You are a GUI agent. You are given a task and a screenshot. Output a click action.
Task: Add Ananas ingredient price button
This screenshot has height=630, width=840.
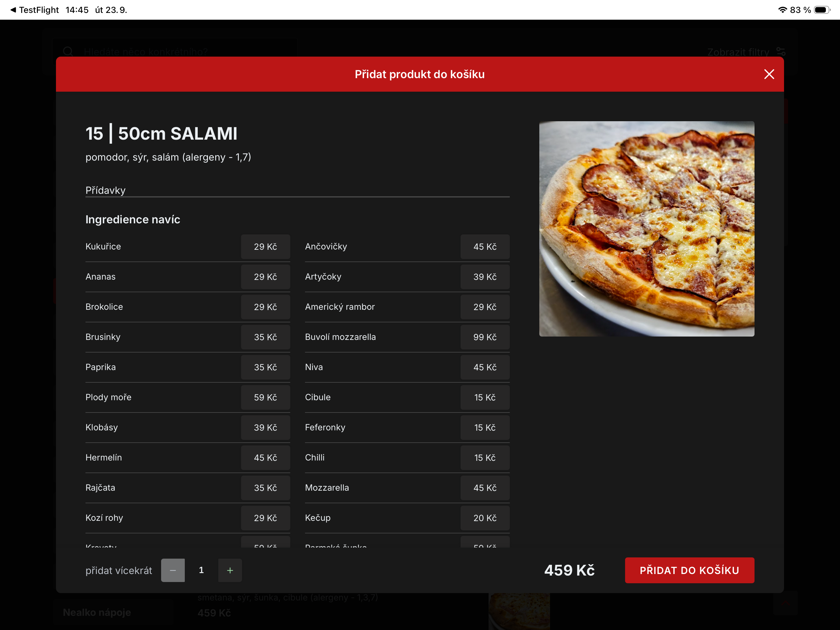(x=265, y=277)
